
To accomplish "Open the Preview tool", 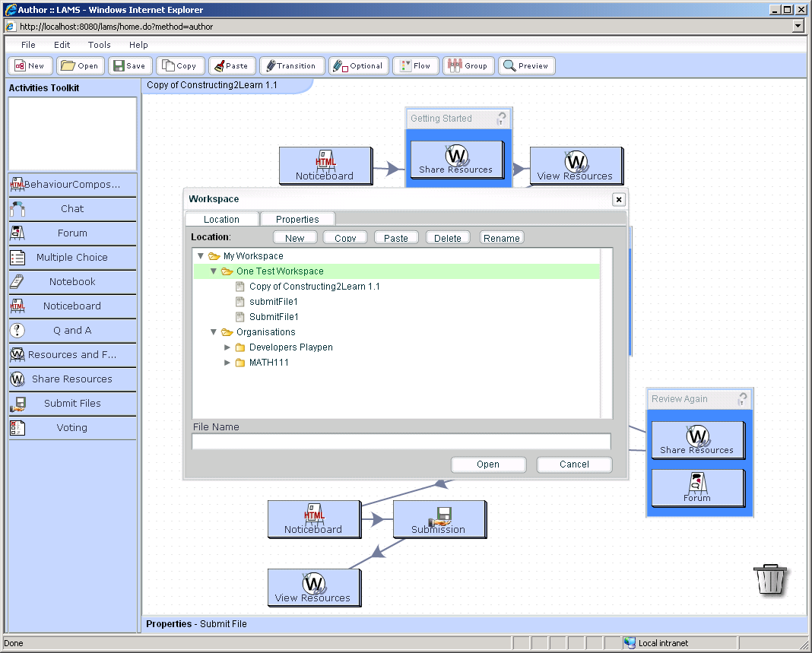I will pos(526,66).
